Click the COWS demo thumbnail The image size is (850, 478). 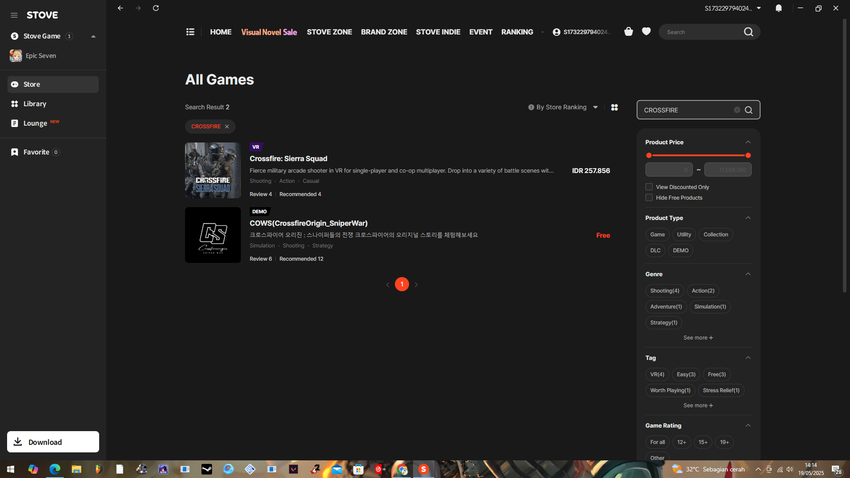pos(212,235)
